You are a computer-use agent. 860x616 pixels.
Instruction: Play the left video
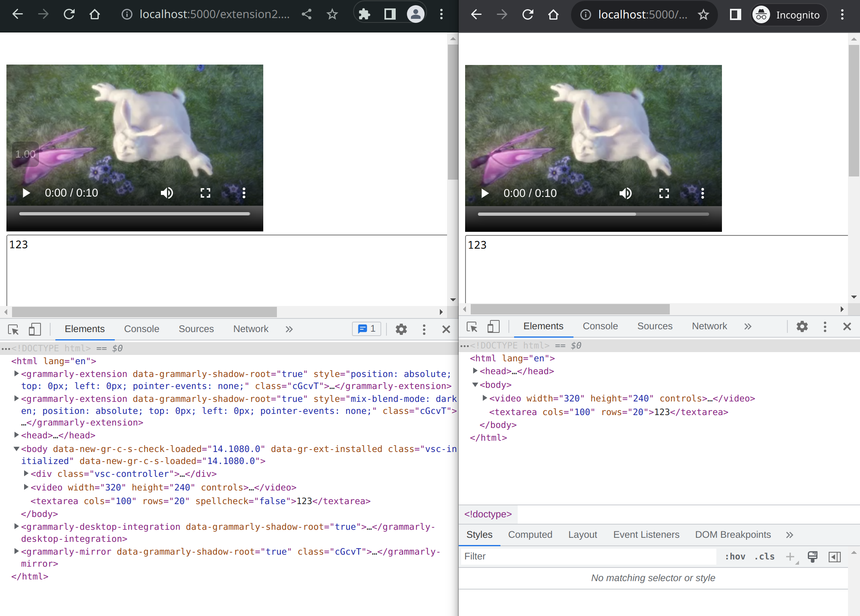26,193
